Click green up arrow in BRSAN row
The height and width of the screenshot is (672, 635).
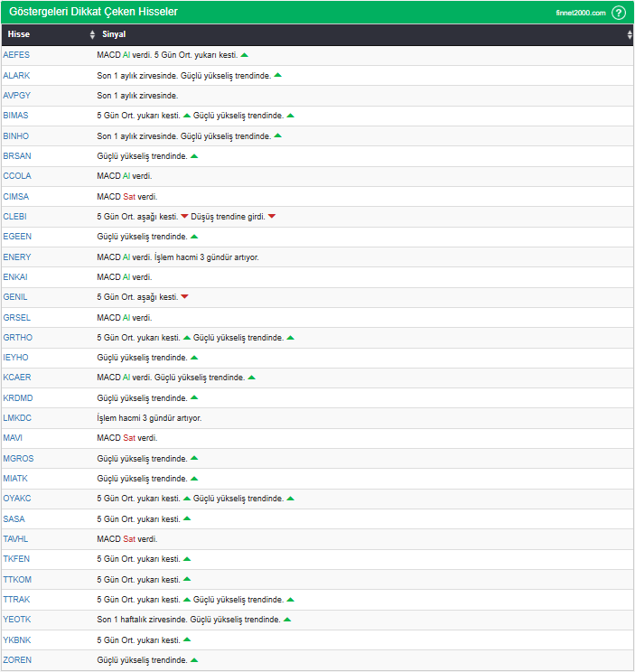point(194,156)
